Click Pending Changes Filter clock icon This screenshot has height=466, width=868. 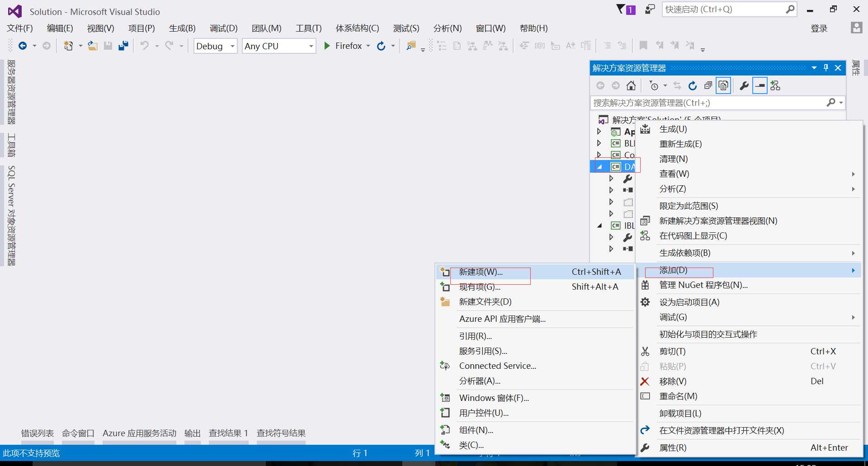pos(654,85)
